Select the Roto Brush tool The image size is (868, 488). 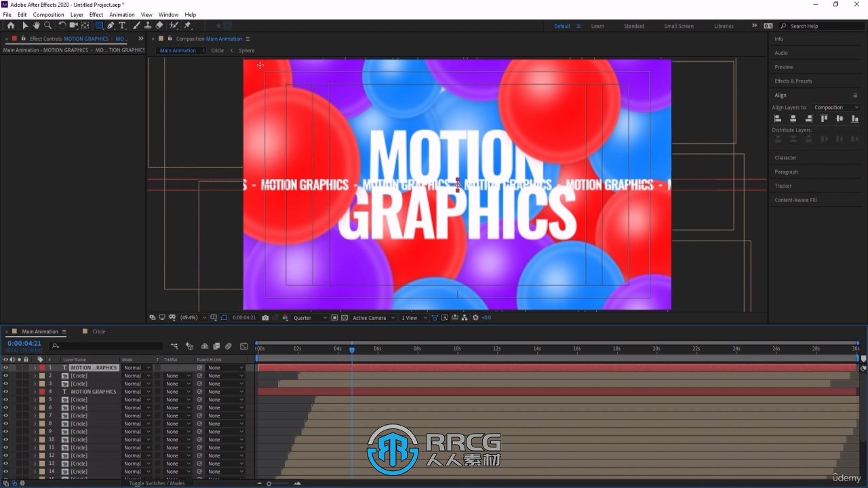pos(174,26)
